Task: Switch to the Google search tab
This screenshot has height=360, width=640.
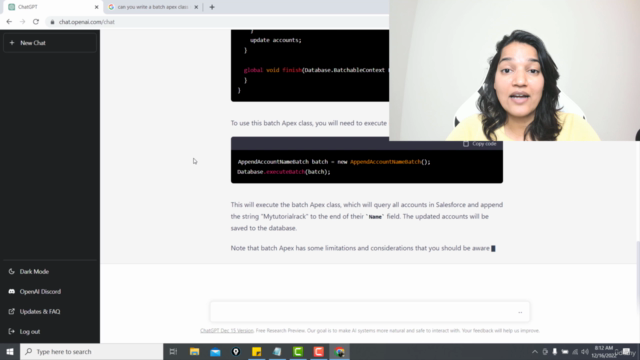Action: (152, 7)
